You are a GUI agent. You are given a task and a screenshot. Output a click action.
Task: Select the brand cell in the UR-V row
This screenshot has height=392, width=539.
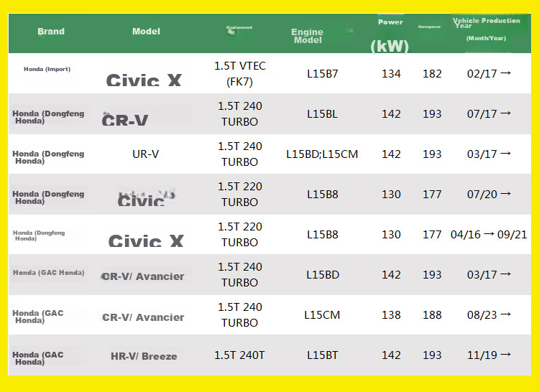coord(48,157)
